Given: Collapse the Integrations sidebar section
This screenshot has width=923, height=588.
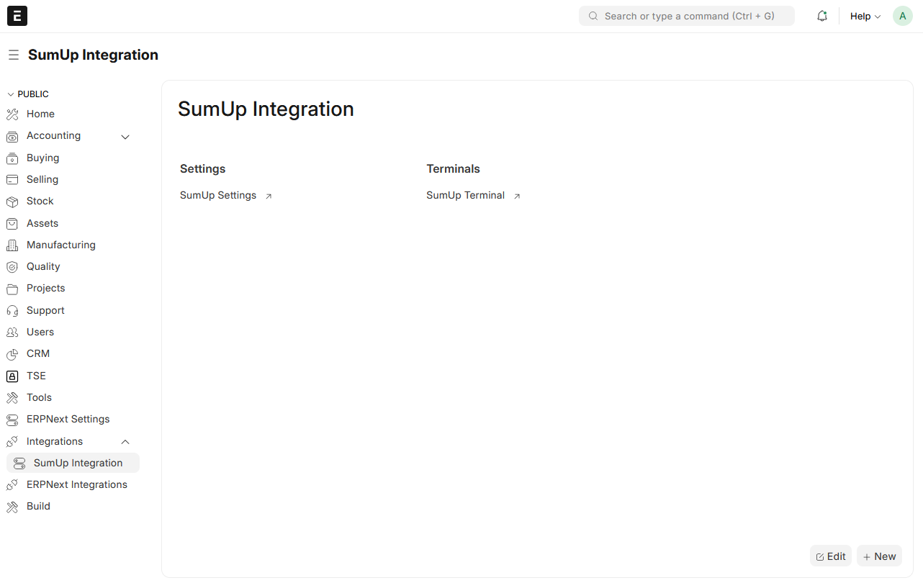Looking at the screenshot, I should 125,442.
